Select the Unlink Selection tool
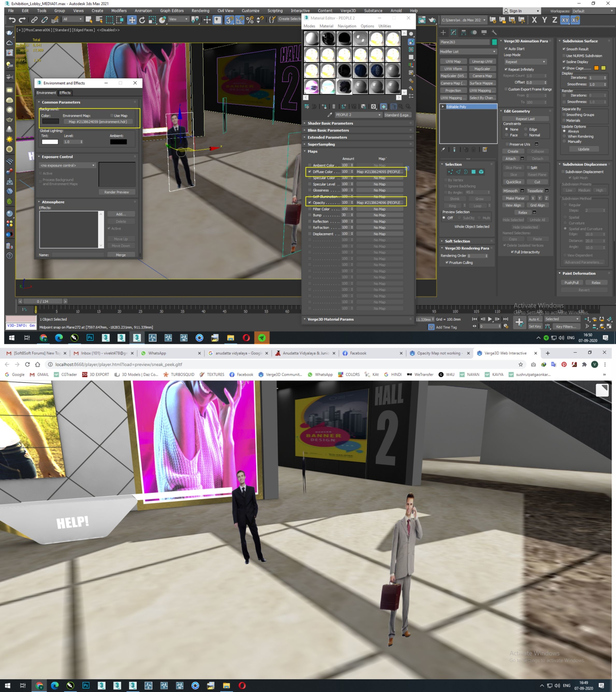This screenshot has height=692, width=616. [x=44, y=20]
